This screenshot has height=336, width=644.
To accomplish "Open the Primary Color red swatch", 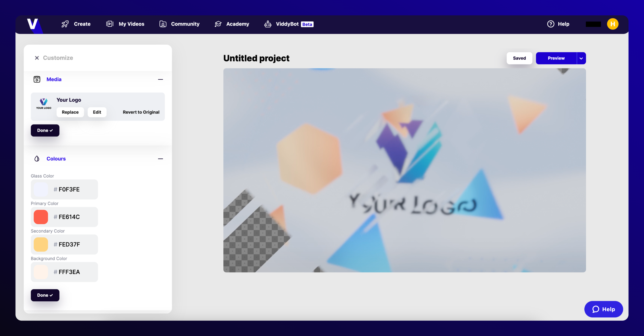I will point(41,217).
